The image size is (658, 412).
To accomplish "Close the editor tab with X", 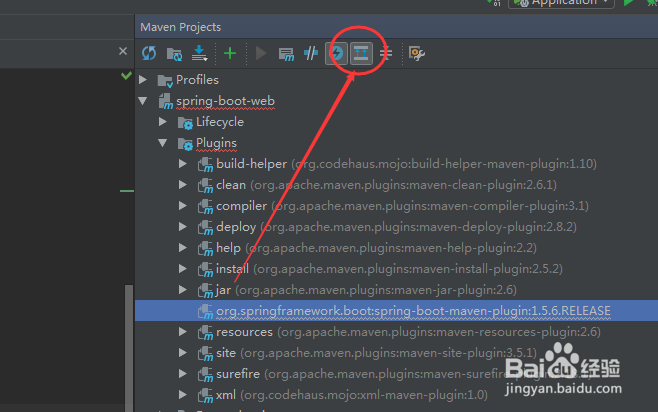I will pyautogui.click(x=123, y=51).
